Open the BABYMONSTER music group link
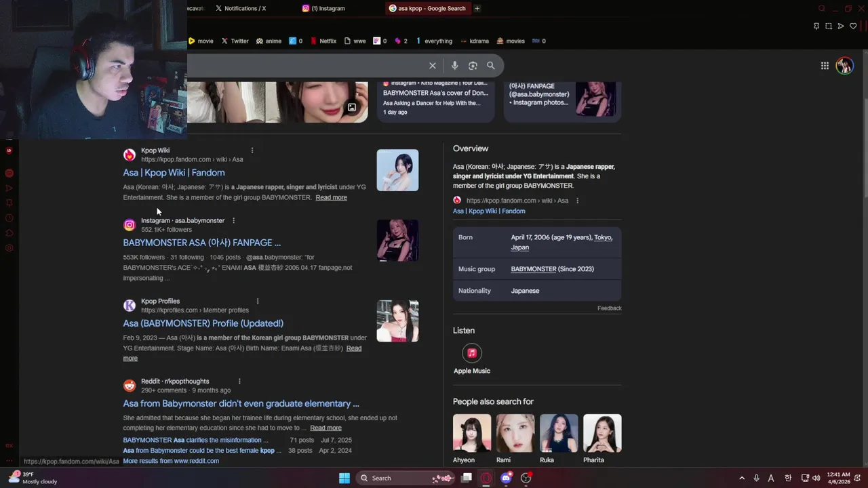The height and width of the screenshot is (488, 868). tap(533, 269)
